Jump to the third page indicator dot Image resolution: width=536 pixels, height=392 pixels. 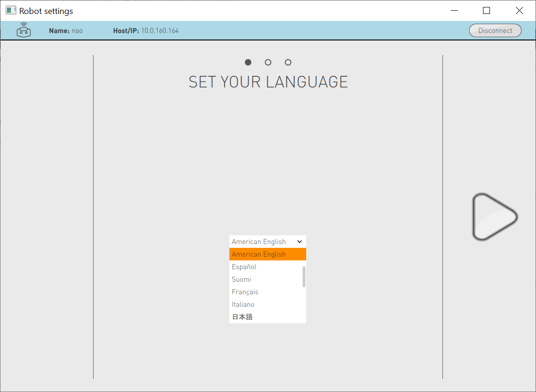tap(288, 62)
